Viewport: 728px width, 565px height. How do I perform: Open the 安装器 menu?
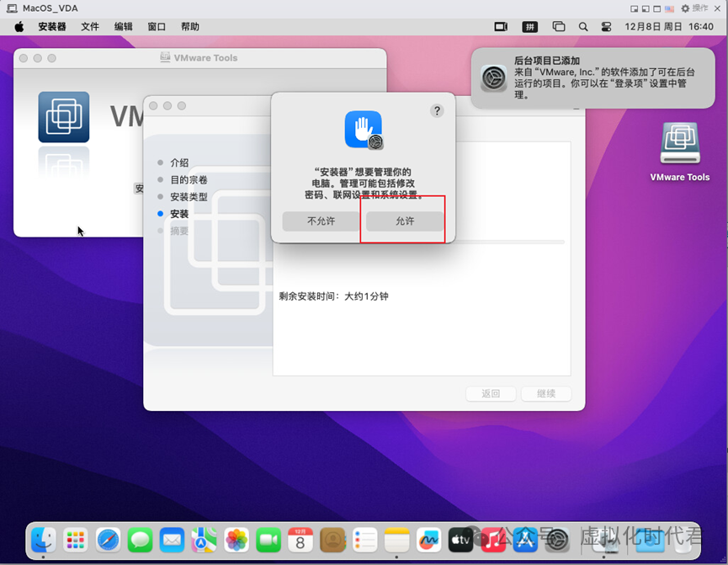(x=52, y=27)
